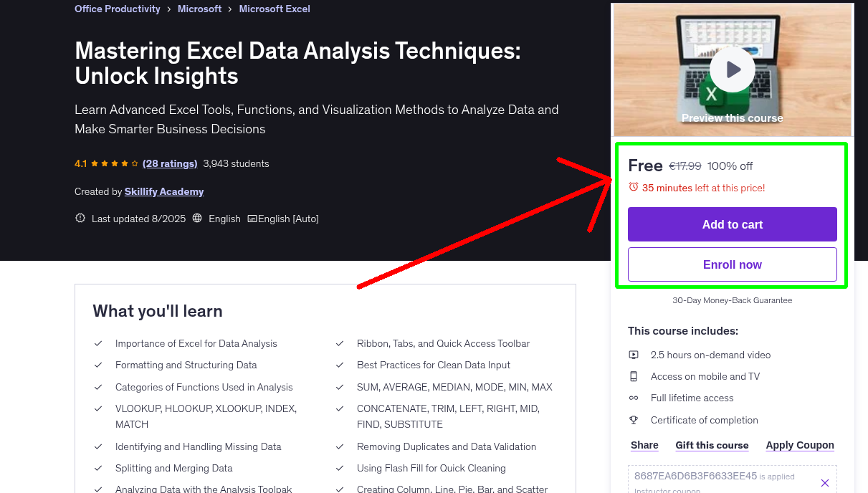Click the certificate of completion trophy icon

click(634, 419)
